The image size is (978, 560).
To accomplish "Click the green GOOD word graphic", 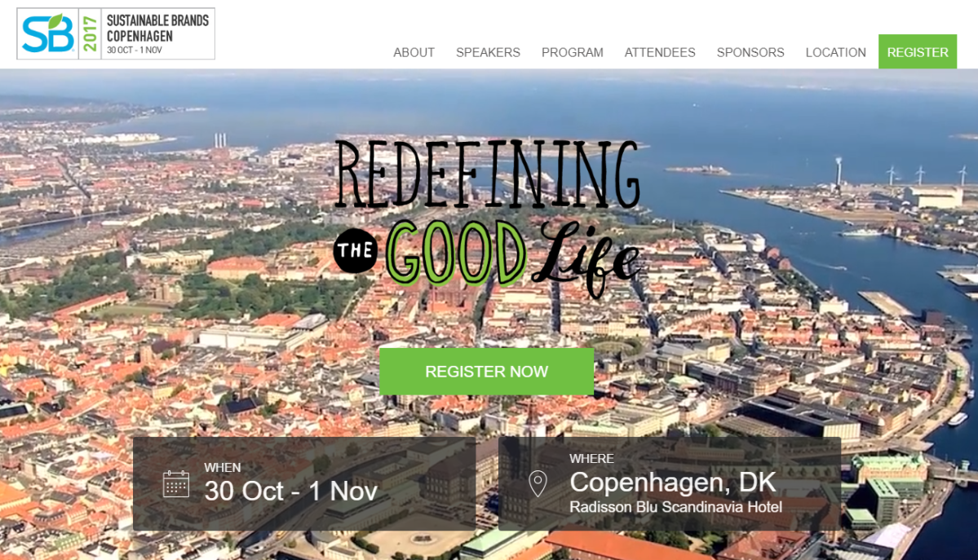I will (456, 253).
